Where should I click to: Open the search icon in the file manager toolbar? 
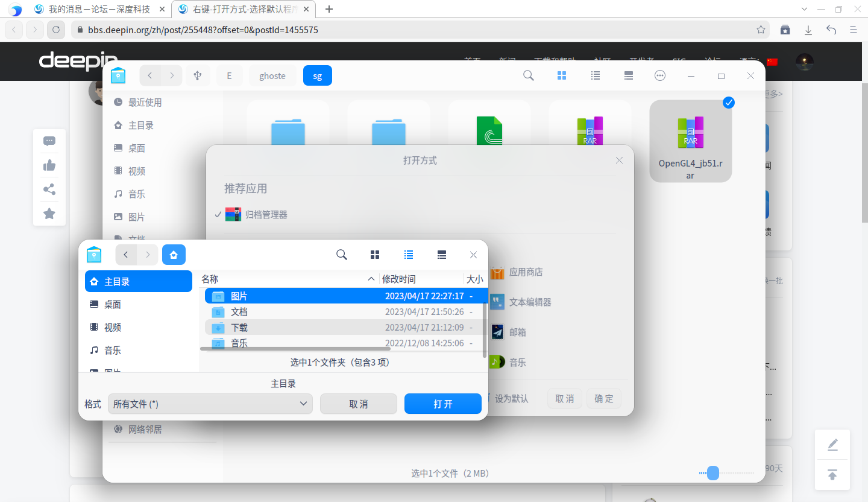528,75
